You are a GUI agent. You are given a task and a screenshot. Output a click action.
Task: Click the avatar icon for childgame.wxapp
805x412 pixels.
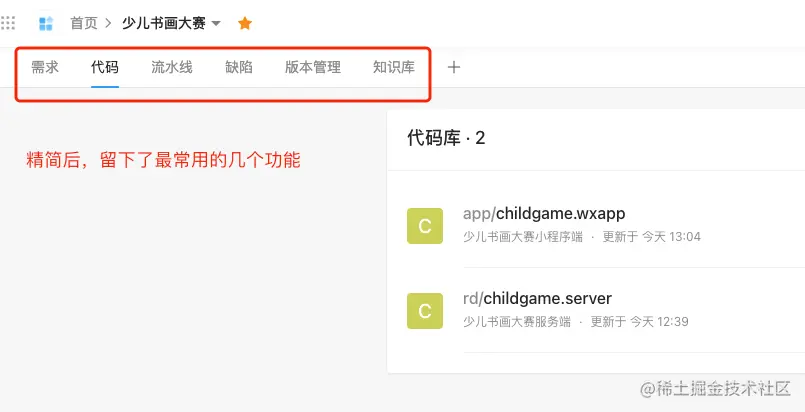pyautogui.click(x=425, y=226)
